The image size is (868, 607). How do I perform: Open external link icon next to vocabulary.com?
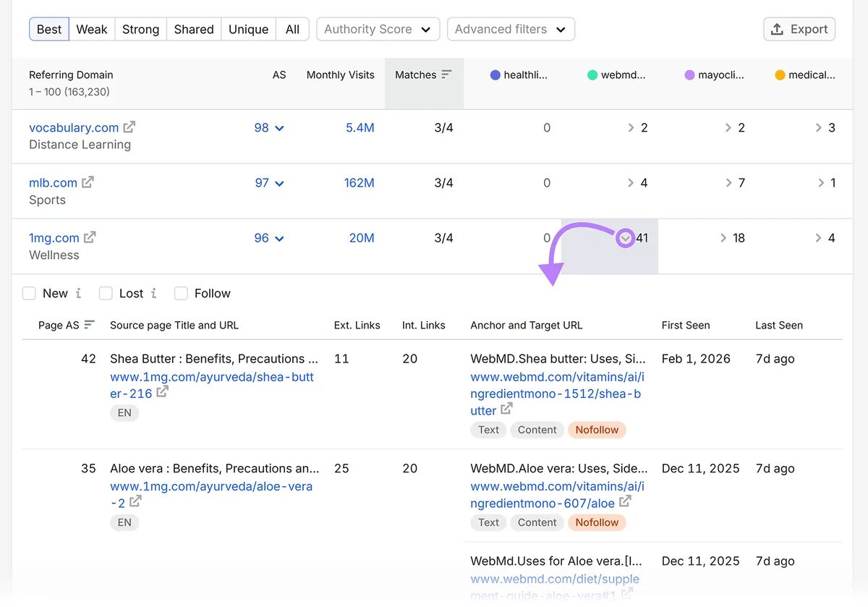pyautogui.click(x=129, y=127)
